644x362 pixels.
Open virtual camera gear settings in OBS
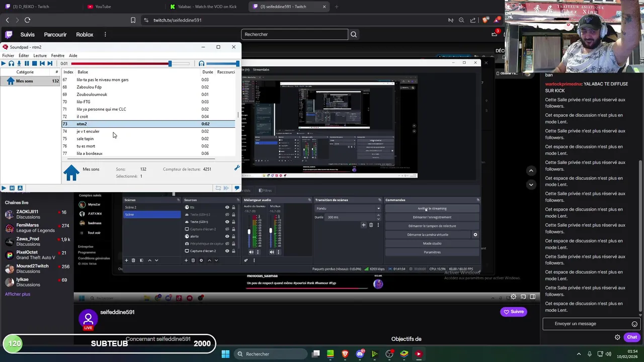(475, 235)
